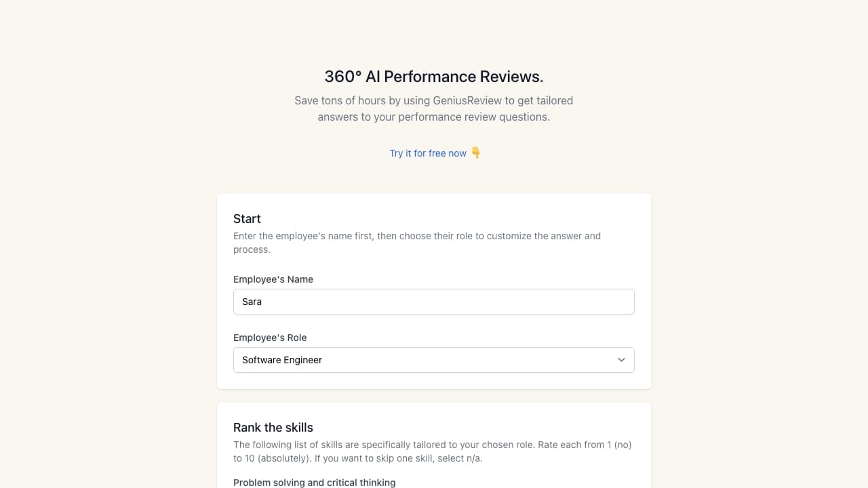Click the Rank the skills panel card
Screen dimensions: 868x488
coord(434,410)
